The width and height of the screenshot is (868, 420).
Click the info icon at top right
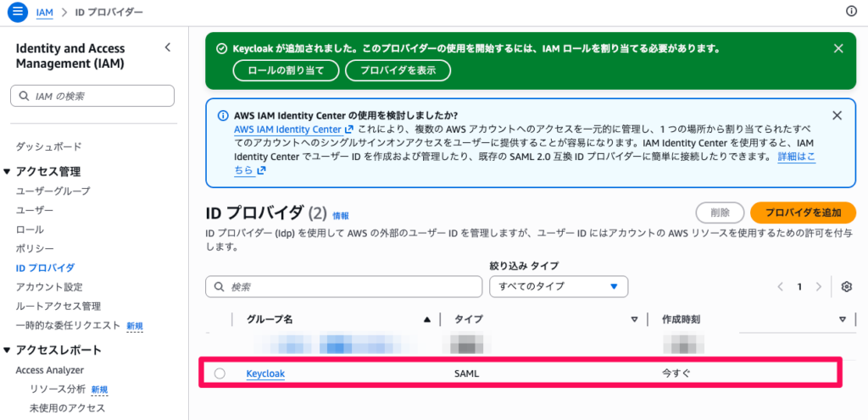(851, 12)
